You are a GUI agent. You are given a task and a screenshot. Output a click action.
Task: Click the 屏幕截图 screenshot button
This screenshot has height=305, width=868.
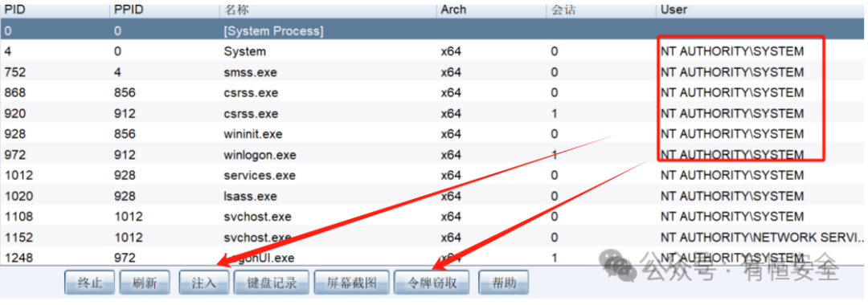point(351,283)
